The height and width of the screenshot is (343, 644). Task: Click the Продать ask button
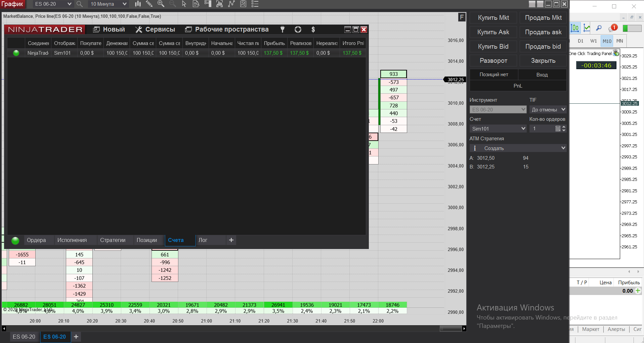[x=543, y=32]
